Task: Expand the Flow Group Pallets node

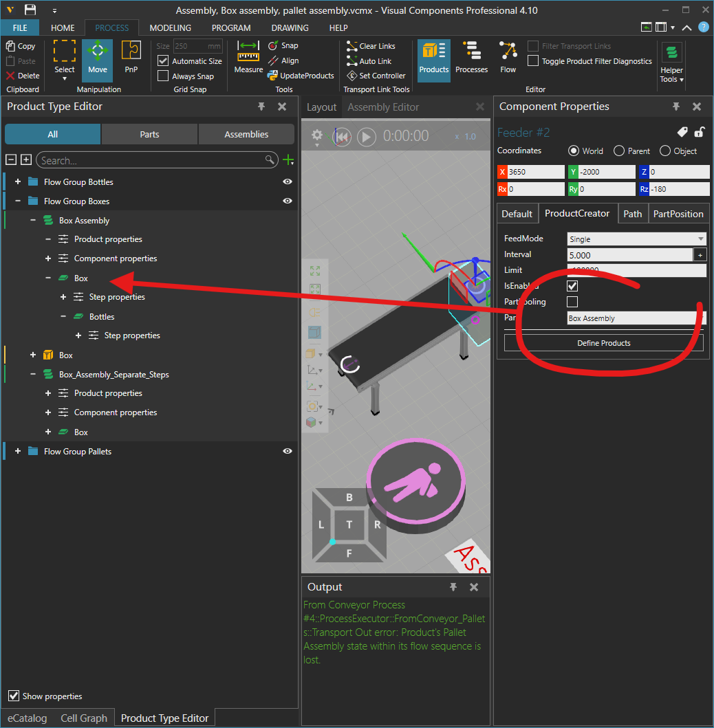Action: coord(18,452)
